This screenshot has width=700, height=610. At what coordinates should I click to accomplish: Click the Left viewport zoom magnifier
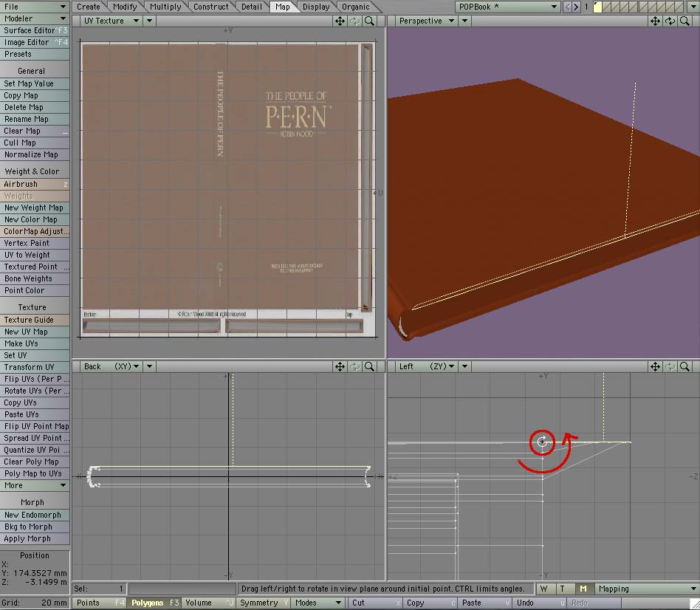coord(684,366)
